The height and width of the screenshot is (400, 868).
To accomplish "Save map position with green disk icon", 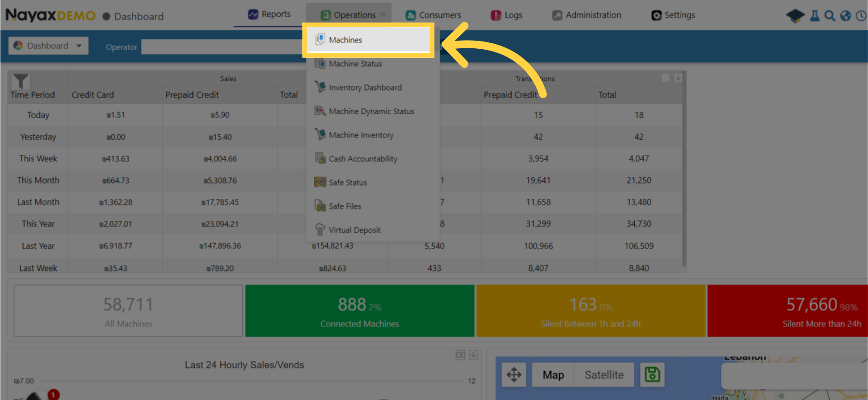I will (x=652, y=375).
